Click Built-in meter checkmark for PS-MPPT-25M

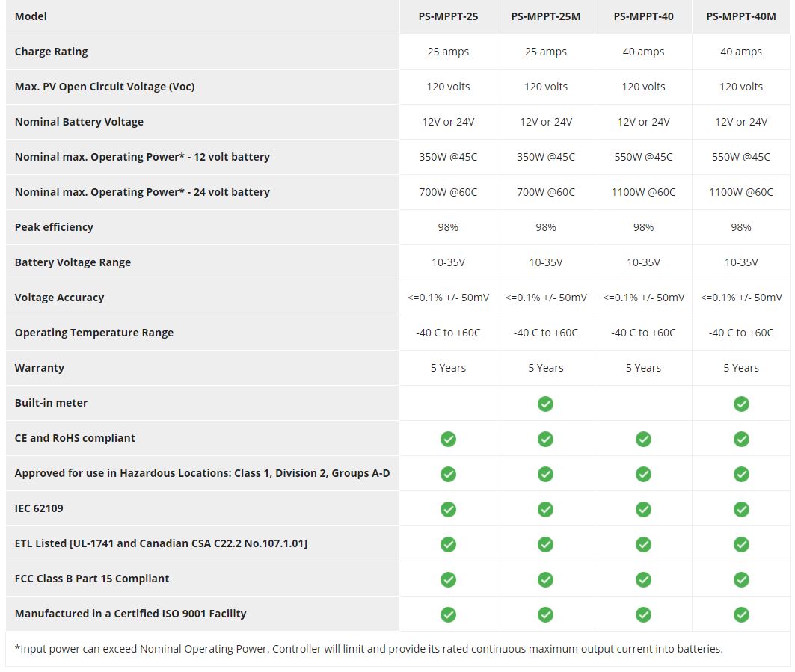546,404
